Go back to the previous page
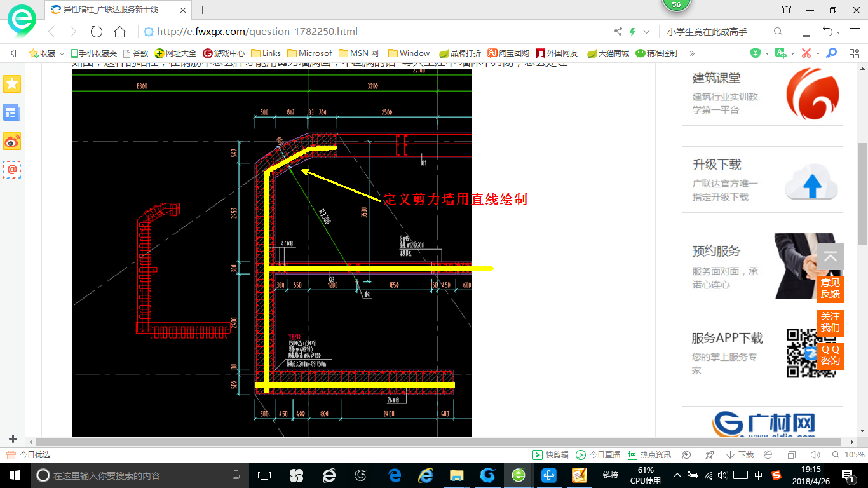Image resolution: width=868 pixels, height=488 pixels. pos(51,32)
